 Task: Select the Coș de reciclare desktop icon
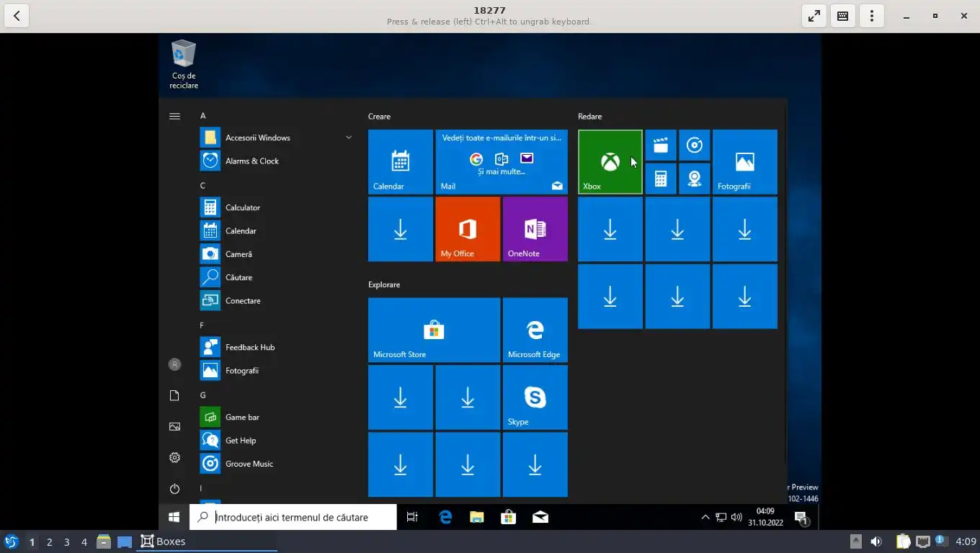[184, 65]
